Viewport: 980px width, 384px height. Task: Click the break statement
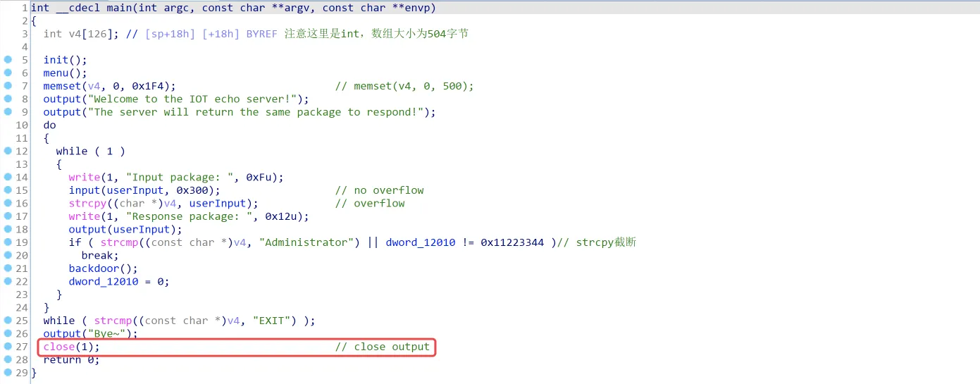pos(101,255)
